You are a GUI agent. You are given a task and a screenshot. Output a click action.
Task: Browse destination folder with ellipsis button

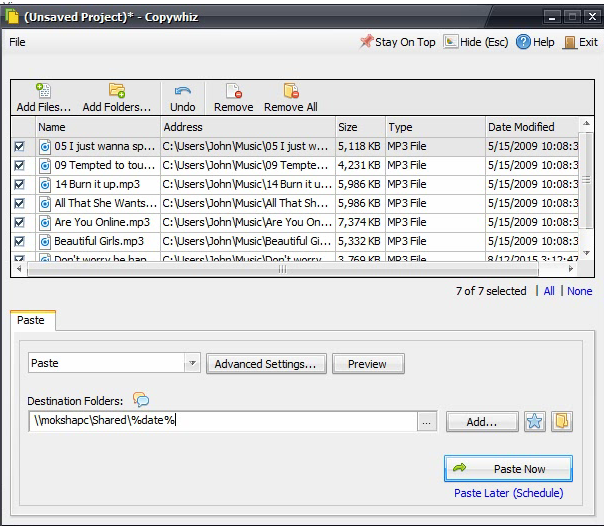tap(426, 422)
